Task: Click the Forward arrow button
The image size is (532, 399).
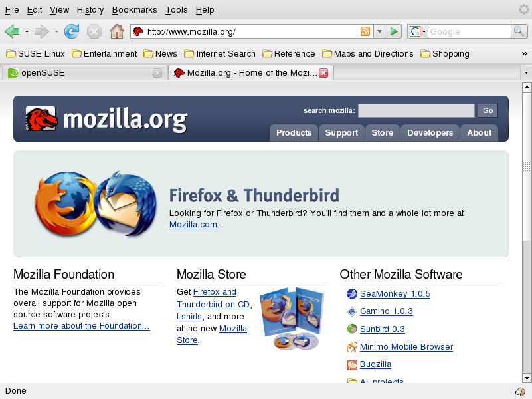Action: click(42, 31)
